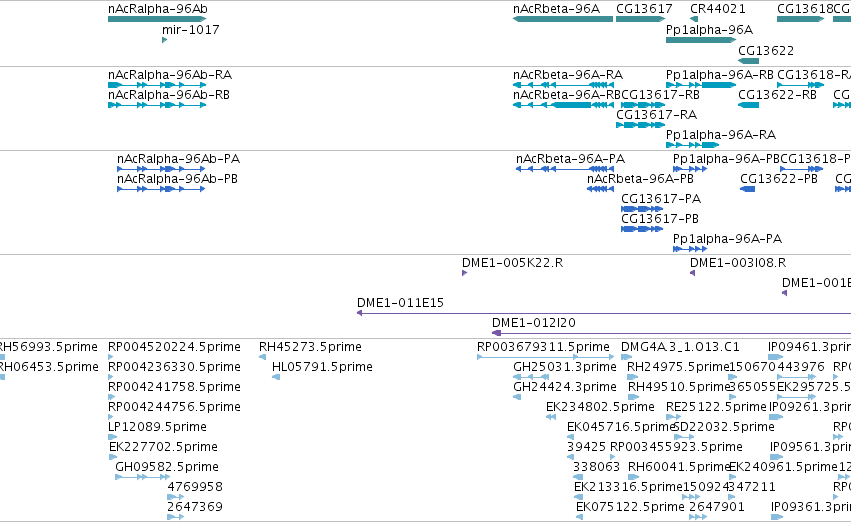Select the 2647901 feature label
Screen dimensions: 851x522
tap(717, 507)
